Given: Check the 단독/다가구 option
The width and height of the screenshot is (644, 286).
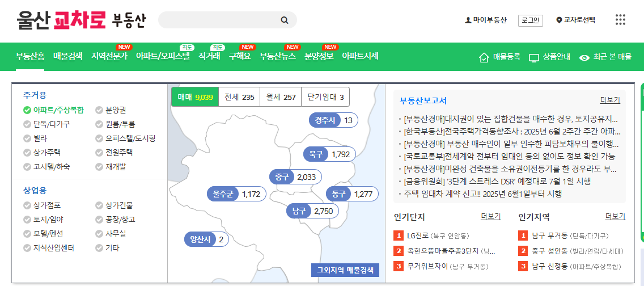Looking at the screenshot, I should (47, 124).
